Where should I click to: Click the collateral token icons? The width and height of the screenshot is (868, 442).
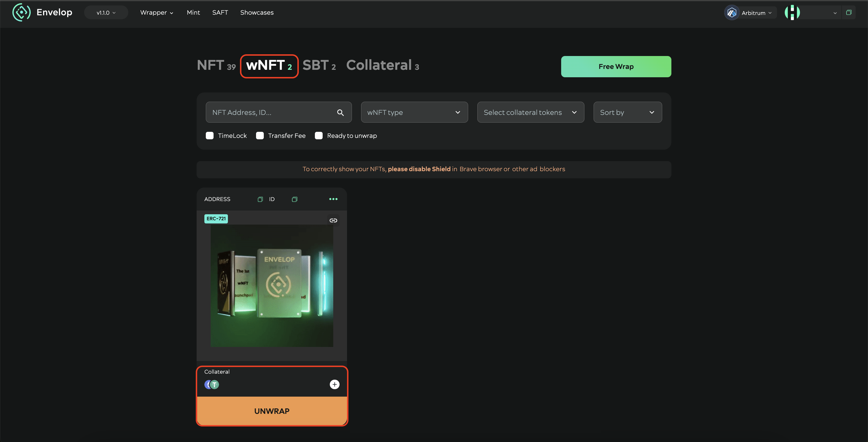click(212, 384)
